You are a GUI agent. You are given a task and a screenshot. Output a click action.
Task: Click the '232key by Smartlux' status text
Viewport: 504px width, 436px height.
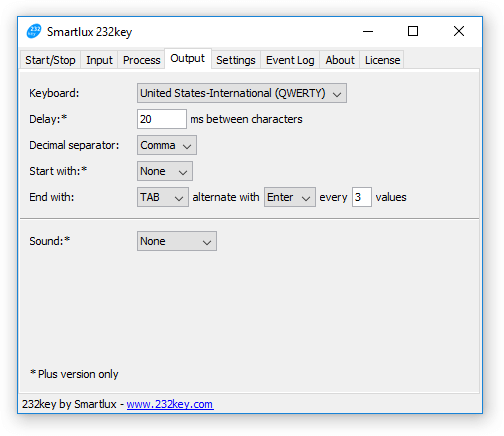69,404
